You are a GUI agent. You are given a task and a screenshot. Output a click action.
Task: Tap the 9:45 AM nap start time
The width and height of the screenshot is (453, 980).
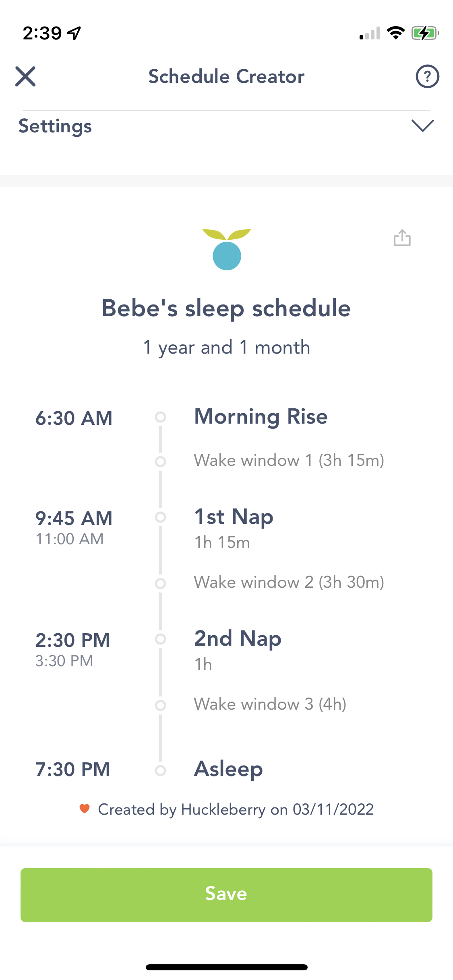point(74,519)
